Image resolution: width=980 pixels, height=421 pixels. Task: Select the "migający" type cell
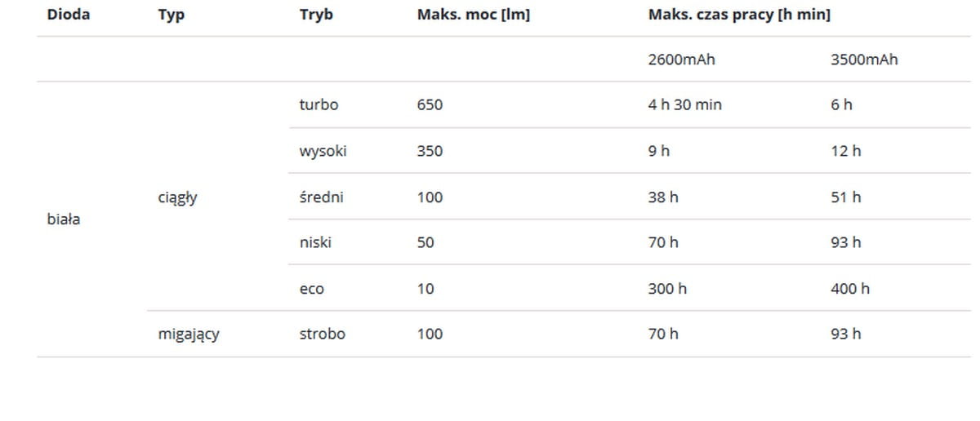point(189,334)
